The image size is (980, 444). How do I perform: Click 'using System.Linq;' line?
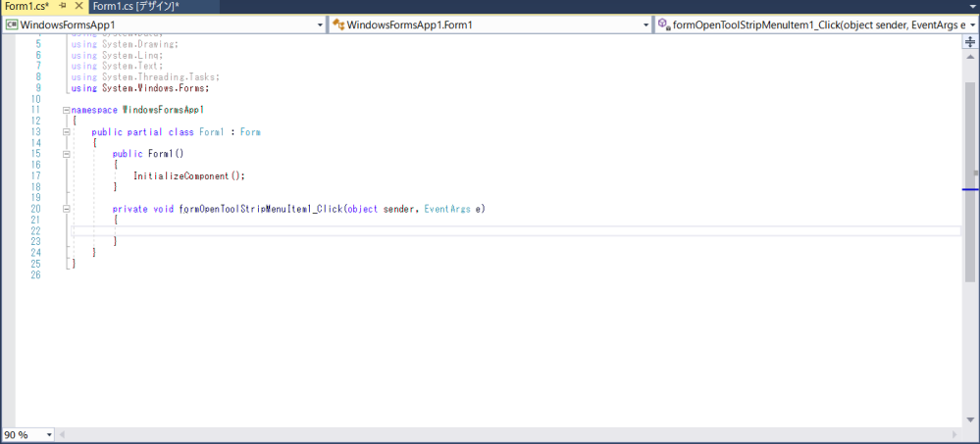pos(118,55)
